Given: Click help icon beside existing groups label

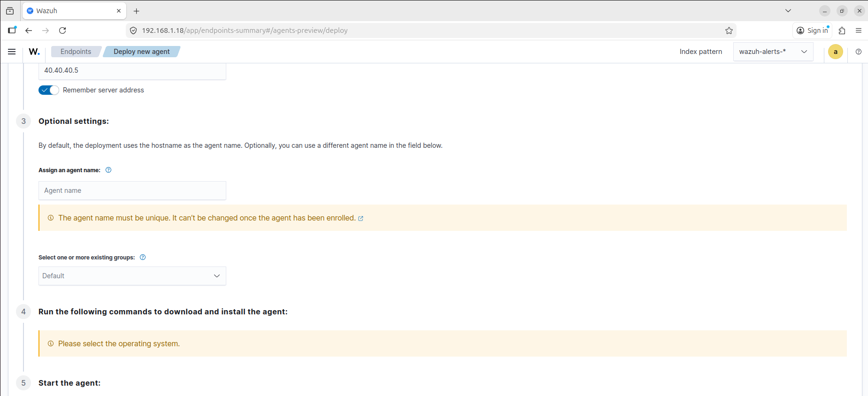Looking at the screenshot, I should click(143, 257).
